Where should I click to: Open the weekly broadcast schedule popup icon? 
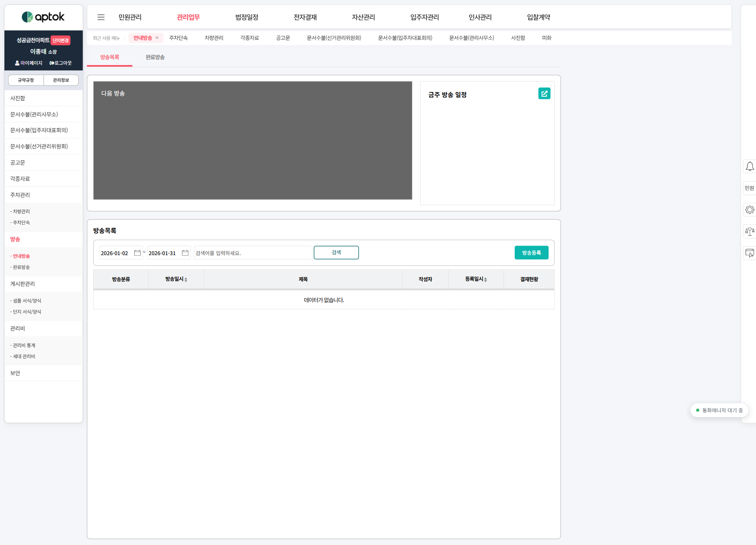[544, 94]
